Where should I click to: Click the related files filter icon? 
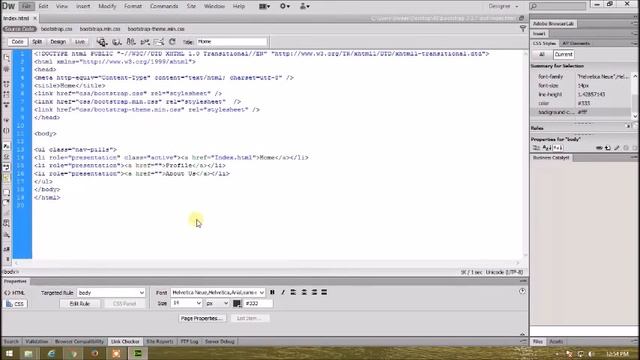(x=523, y=28)
